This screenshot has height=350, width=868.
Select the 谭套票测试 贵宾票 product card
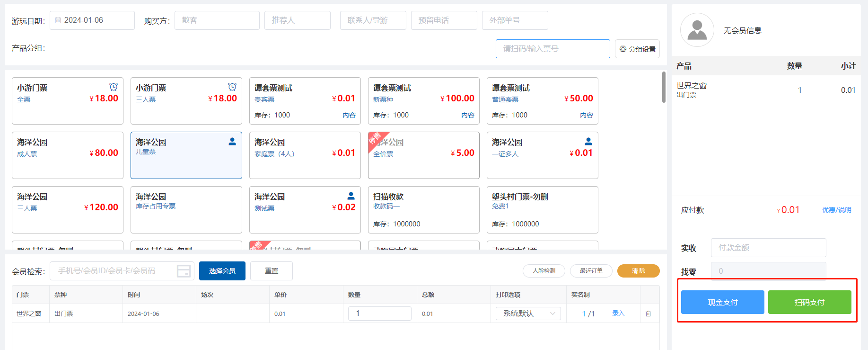(x=305, y=100)
